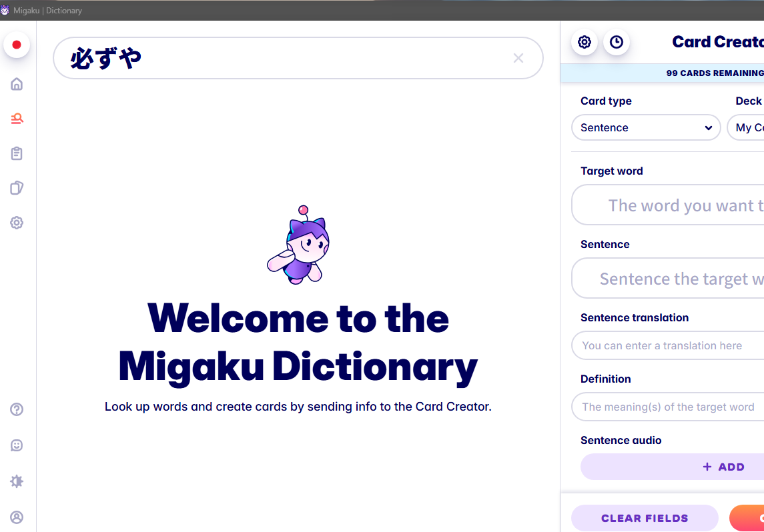Clear the search box with X
The image size is (764, 532).
[x=518, y=59]
